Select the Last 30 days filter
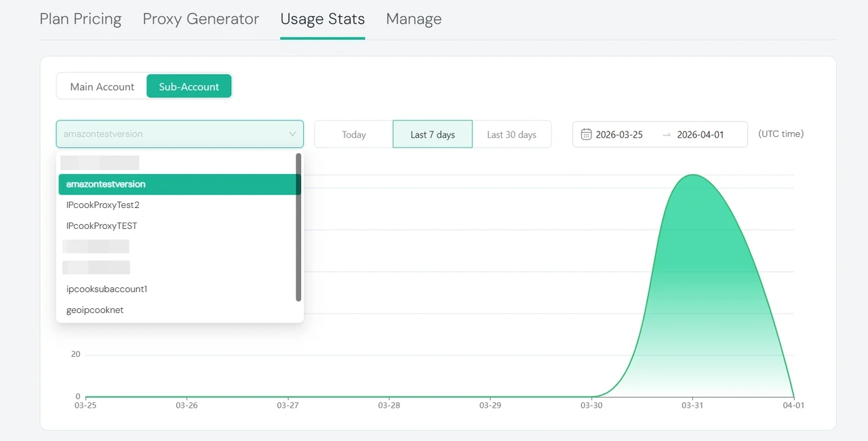Viewport: 868px width, 441px height. (512, 134)
